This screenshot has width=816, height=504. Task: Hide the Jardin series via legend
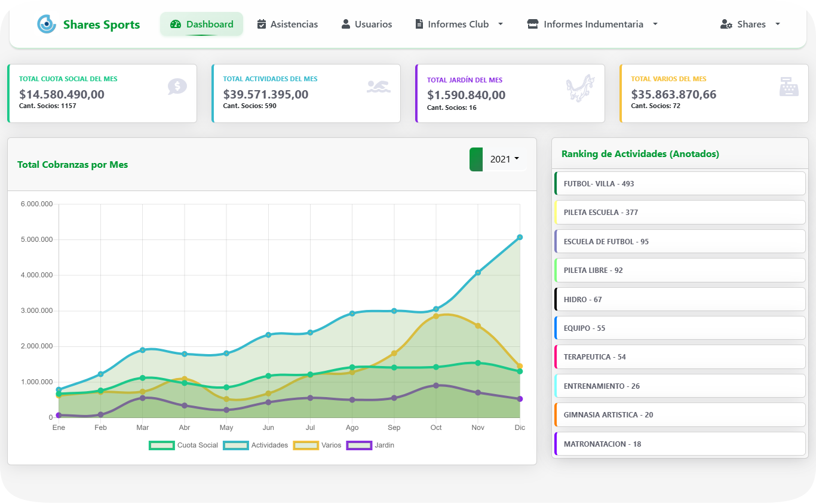coord(370,445)
